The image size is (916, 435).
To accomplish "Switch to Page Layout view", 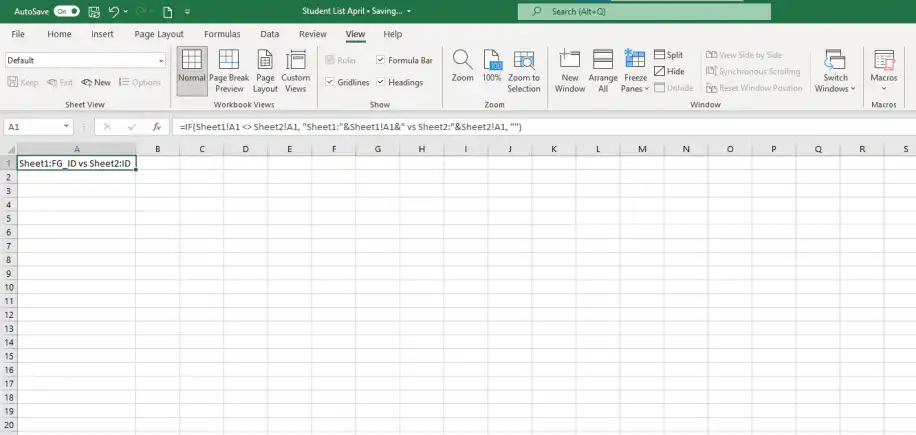I will [x=265, y=71].
